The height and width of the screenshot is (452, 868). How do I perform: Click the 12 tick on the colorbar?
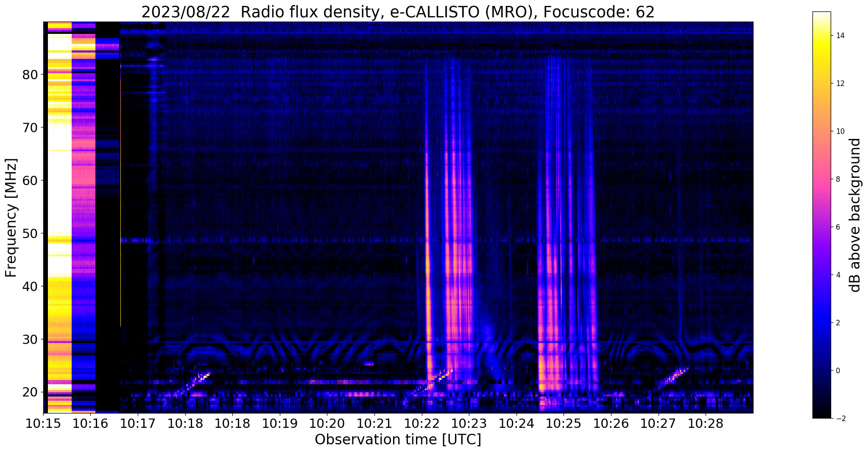[840, 83]
